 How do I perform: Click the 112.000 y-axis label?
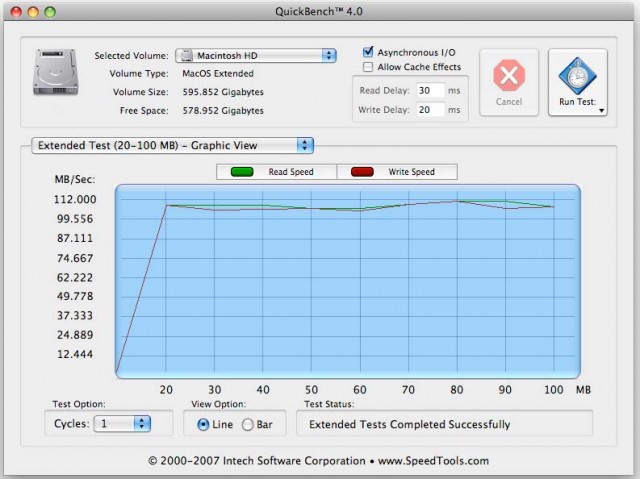click(x=75, y=200)
